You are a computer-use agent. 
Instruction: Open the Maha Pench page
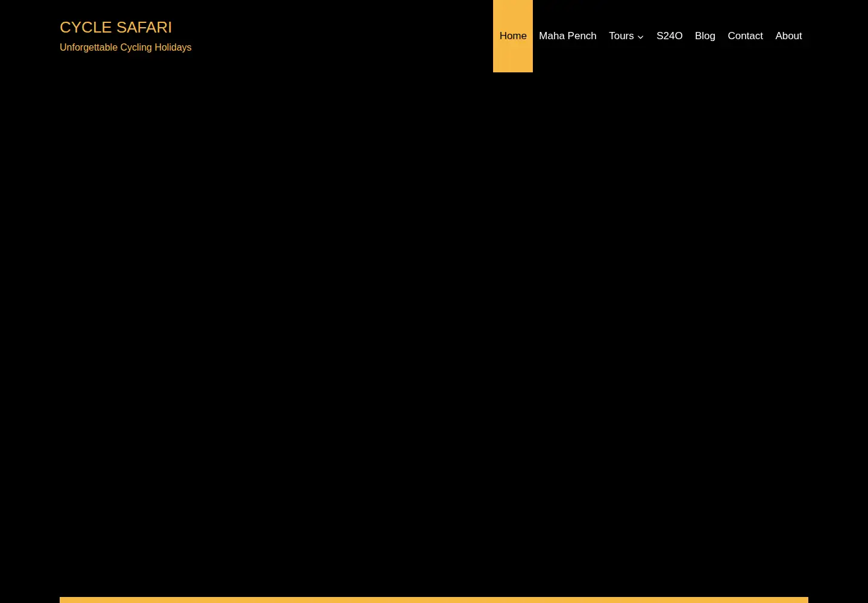pyautogui.click(x=568, y=36)
